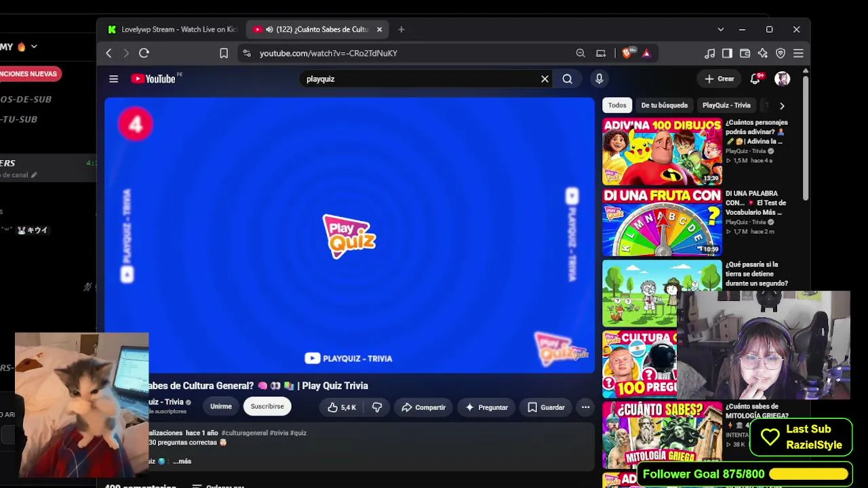
Task: Click the Suscribirse button
Action: click(x=267, y=407)
